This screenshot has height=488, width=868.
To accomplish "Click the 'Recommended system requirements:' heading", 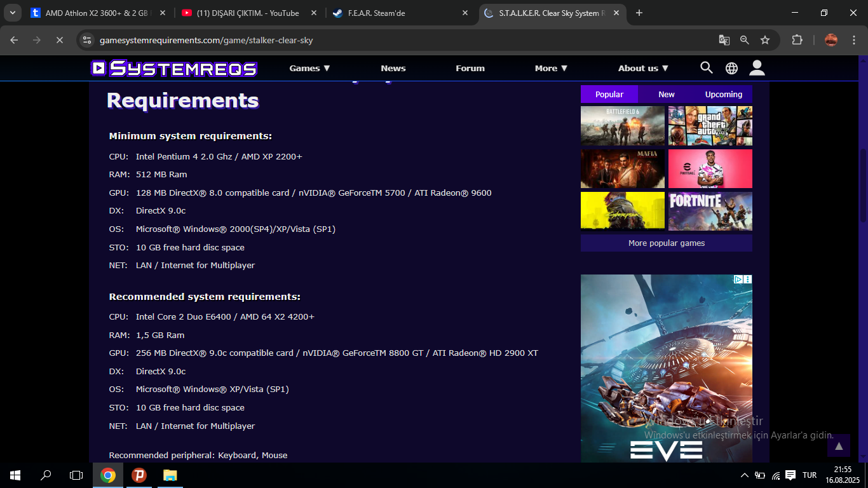I will pos(205,297).
